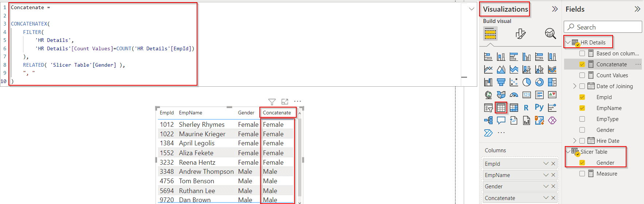Viewport: 644px width, 204px height.
Task: Select the Filled map visual
Action: pyautogui.click(x=501, y=95)
